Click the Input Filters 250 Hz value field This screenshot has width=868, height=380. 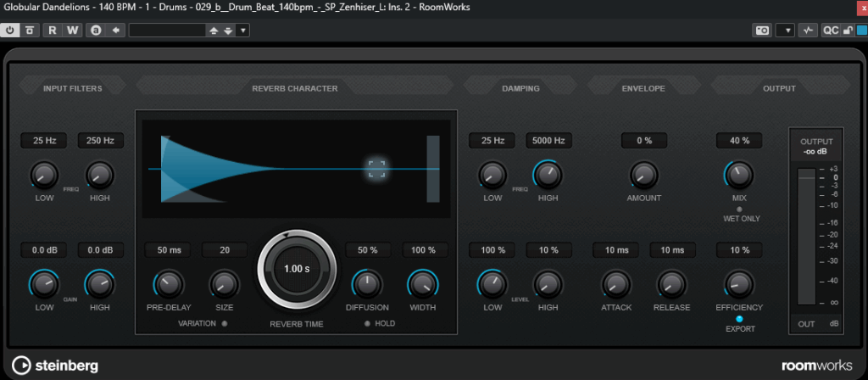pos(100,141)
